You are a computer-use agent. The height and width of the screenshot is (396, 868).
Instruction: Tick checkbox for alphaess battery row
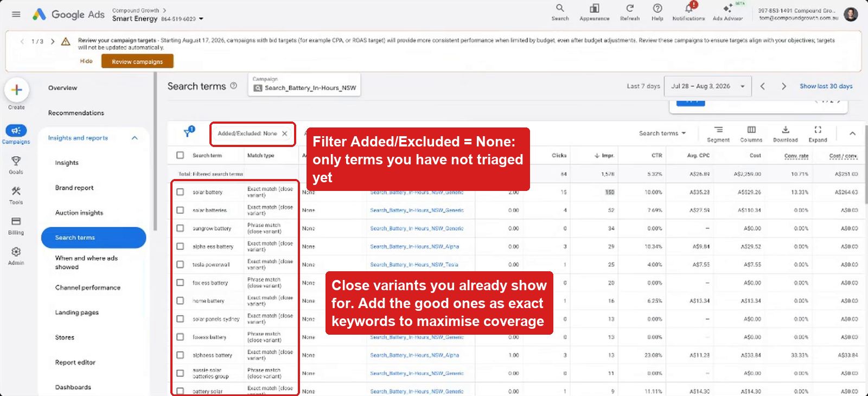coord(180,355)
